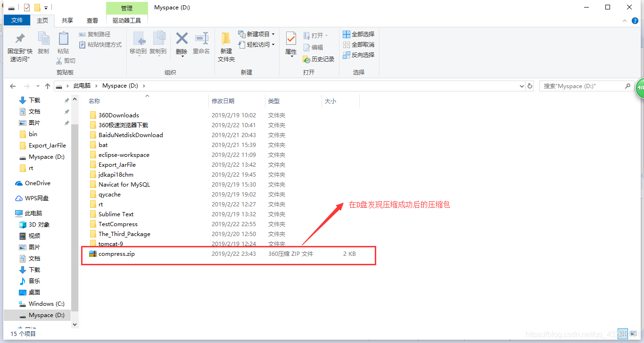Sort by Name column header
This screenshot has width=644, height=343.
94,101
